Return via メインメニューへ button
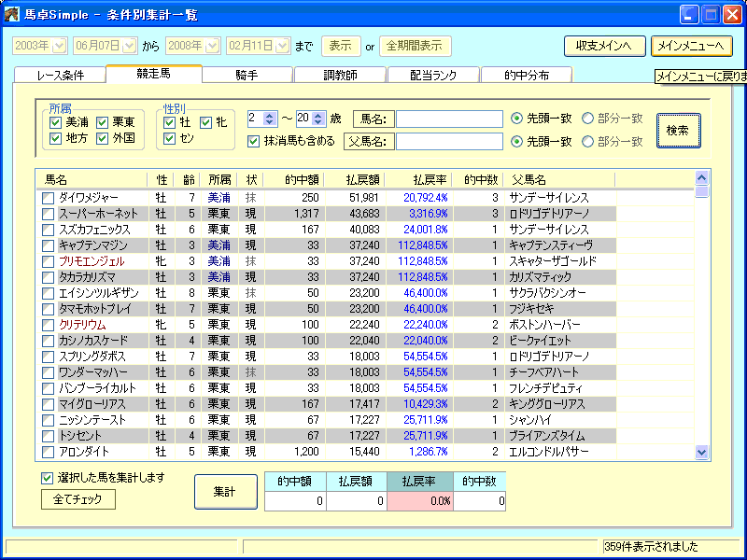 [691, 46]
